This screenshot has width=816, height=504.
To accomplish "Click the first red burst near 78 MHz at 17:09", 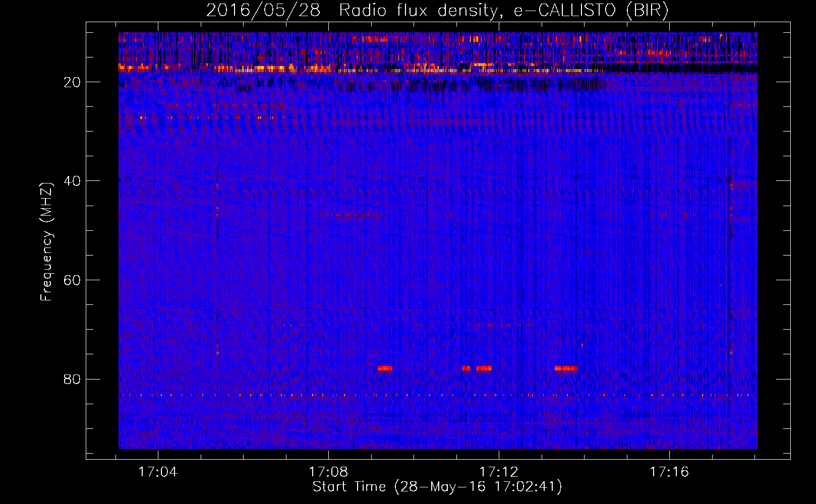I will 385,368.
